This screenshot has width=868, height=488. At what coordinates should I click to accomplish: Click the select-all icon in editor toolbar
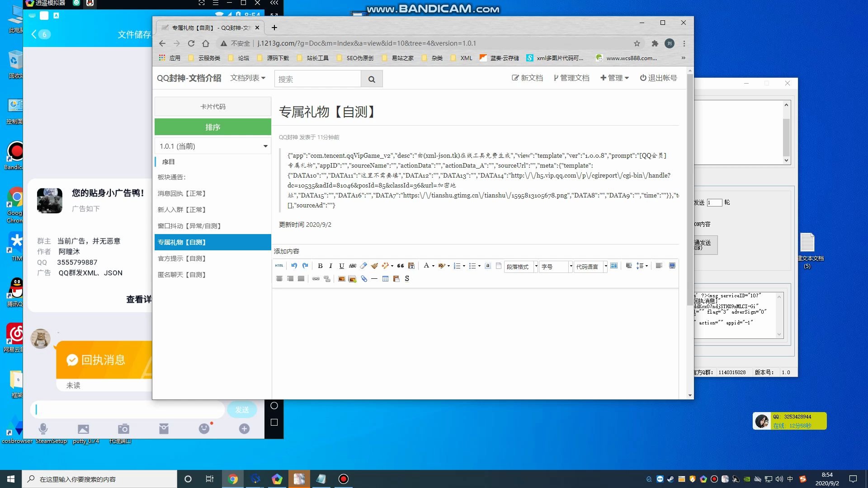(488, 266)
